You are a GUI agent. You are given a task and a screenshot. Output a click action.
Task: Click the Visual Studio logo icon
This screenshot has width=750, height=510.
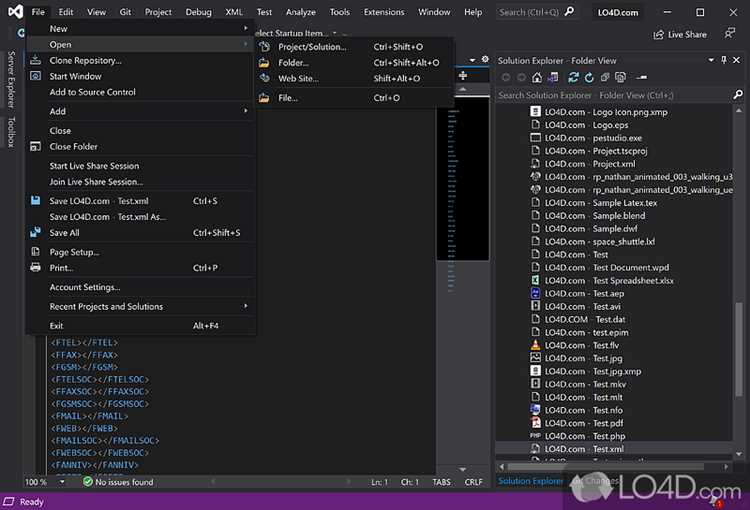(15, 11)
